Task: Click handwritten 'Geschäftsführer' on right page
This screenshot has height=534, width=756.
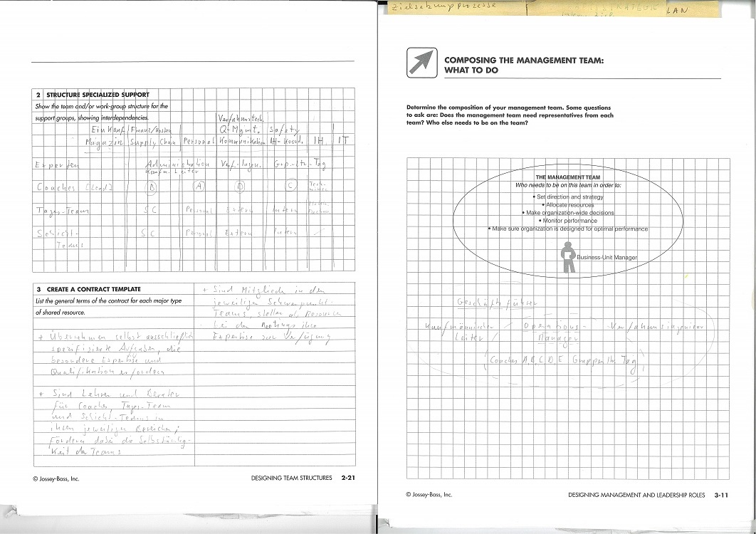Action: [x=497, y=303]
